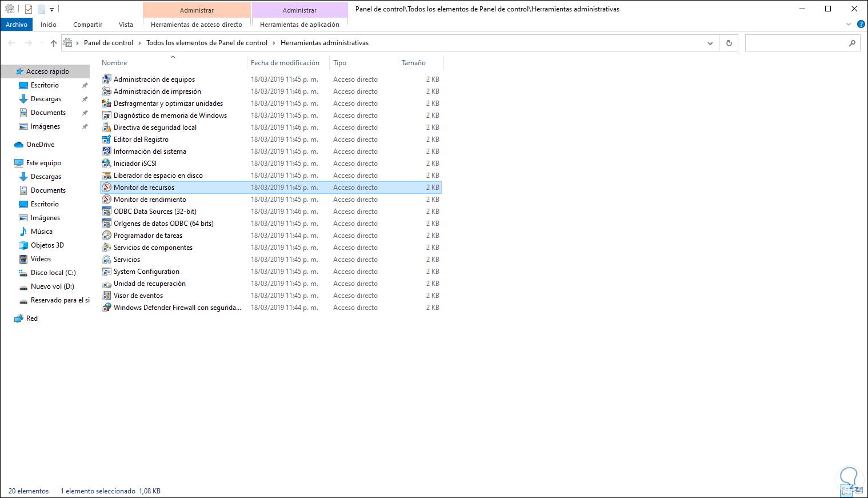The height and width of the screenshot is (498, 868).
Task: Switch to details view layout
Action: pos(846,491)
